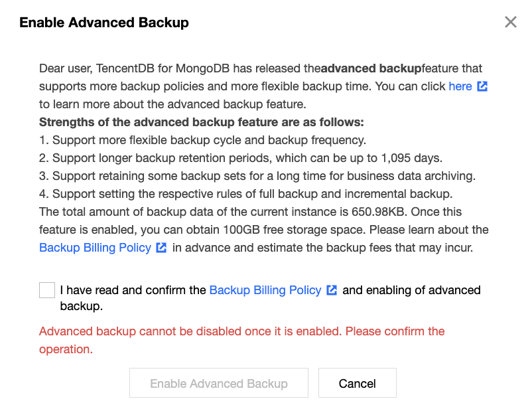
Task: Click external link icon beside "here"
Action: click(482, 86)
